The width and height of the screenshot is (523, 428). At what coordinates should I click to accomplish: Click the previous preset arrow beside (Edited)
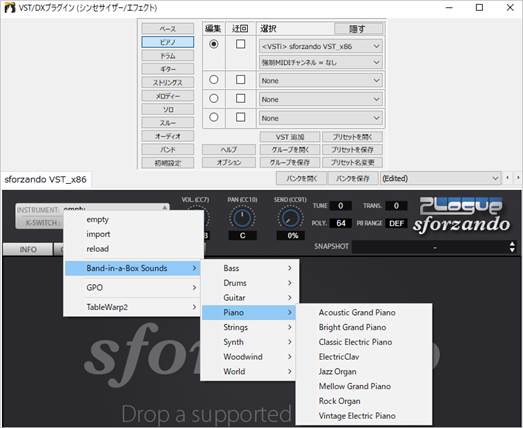507,178
